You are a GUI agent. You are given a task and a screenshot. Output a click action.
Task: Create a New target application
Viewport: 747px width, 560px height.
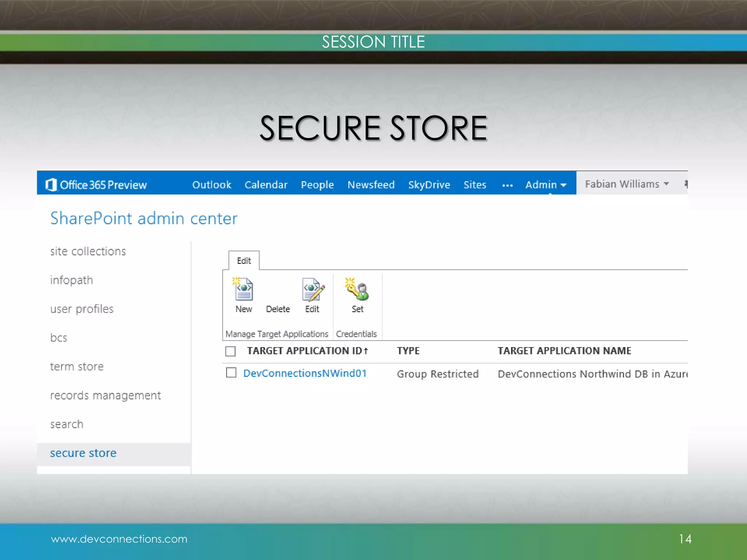coord(244,295)
